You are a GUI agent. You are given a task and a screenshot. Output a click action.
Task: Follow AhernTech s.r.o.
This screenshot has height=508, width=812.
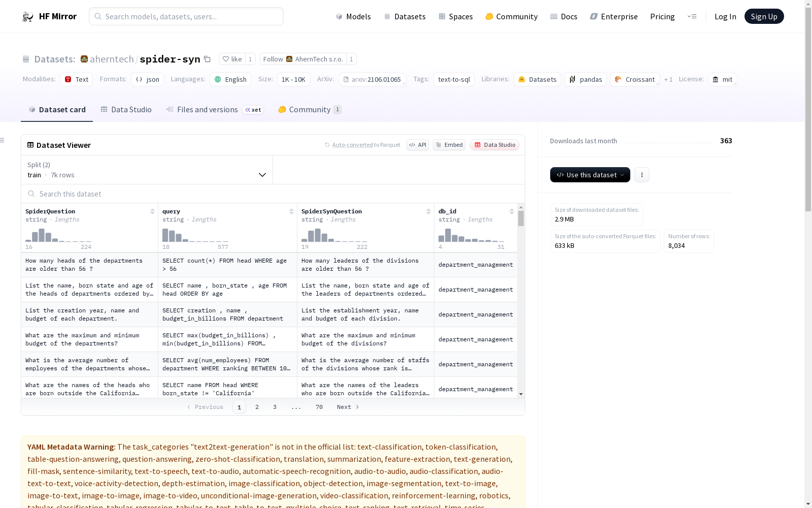coord(303,59)
